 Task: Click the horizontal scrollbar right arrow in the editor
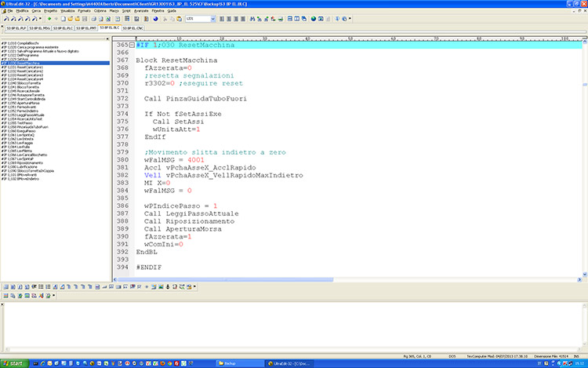pyautogui.click(x=579, y=279)
